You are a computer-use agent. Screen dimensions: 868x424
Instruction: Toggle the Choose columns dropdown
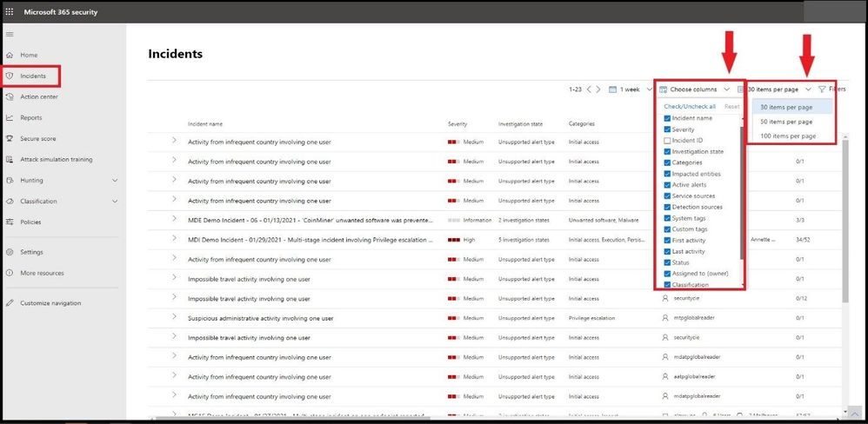point(694,89)
